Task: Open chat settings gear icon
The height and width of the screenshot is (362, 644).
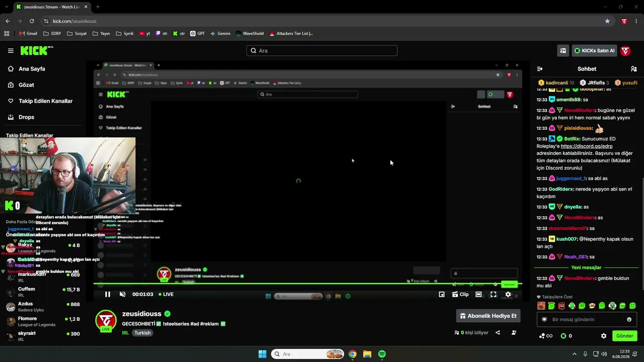Action: (604, 336)
